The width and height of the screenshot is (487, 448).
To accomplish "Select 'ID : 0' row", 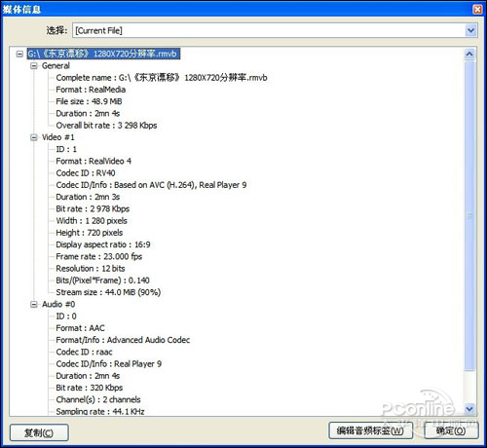I will click(66, 317).
